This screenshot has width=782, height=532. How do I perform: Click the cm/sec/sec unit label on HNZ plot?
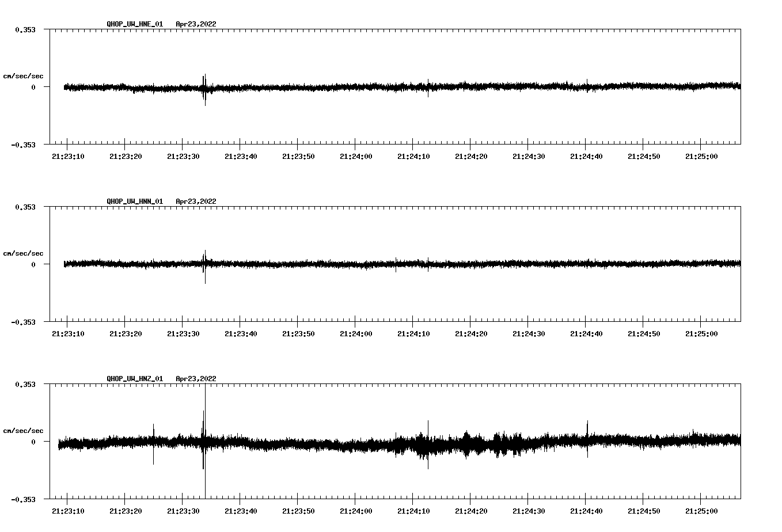(23, 431)
